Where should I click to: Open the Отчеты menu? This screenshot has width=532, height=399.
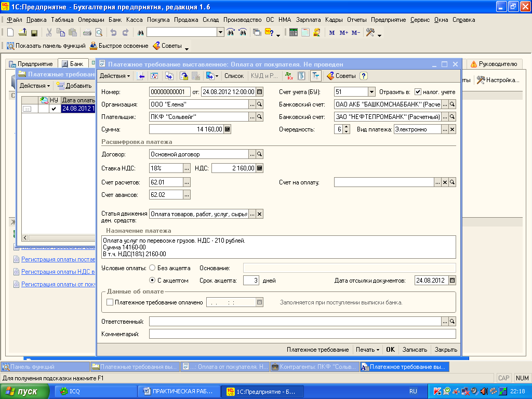[356, 20]
